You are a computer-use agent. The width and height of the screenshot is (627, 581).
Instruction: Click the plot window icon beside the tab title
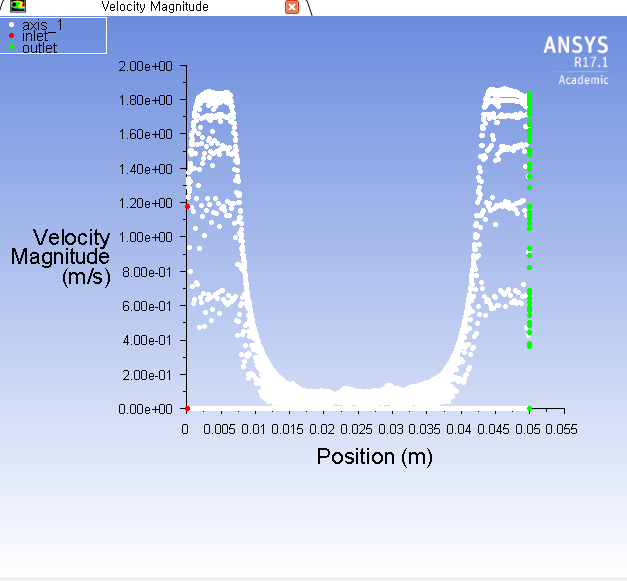[x=18, y=6]
